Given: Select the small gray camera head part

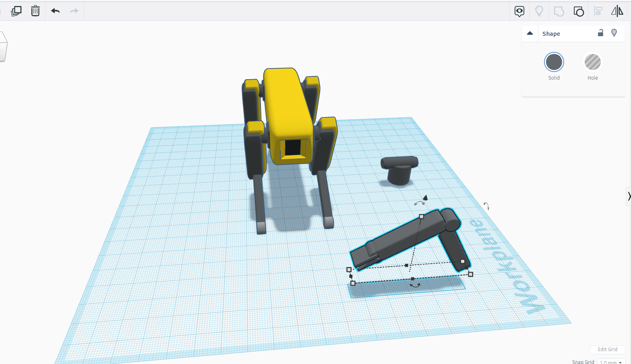Looking at the screenshot, I should pos(399,170).
